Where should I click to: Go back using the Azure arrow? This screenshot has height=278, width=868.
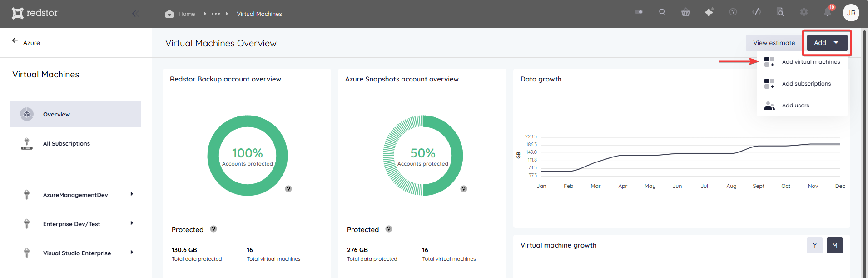point(15,40)
